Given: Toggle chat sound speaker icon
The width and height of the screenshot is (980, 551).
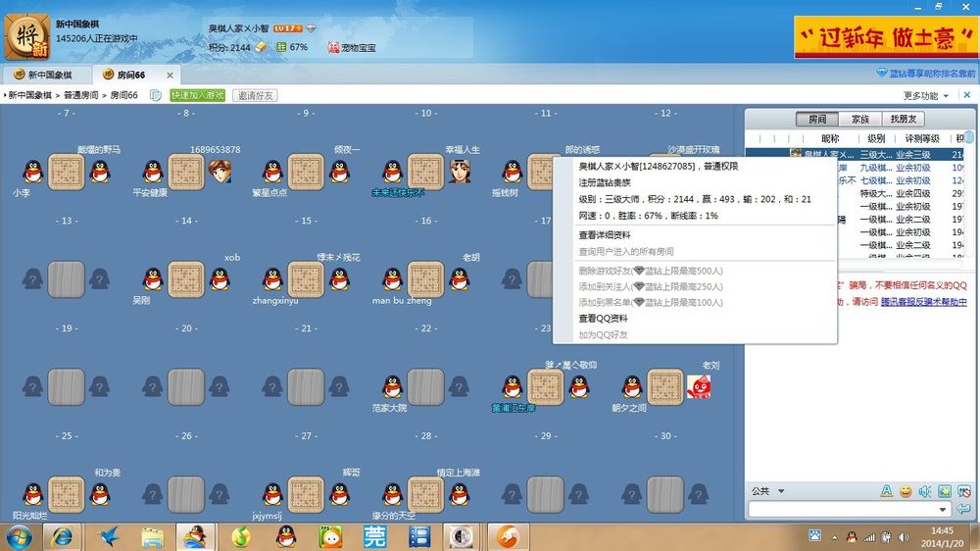Looking at the screenshot, I should point(925,491).
